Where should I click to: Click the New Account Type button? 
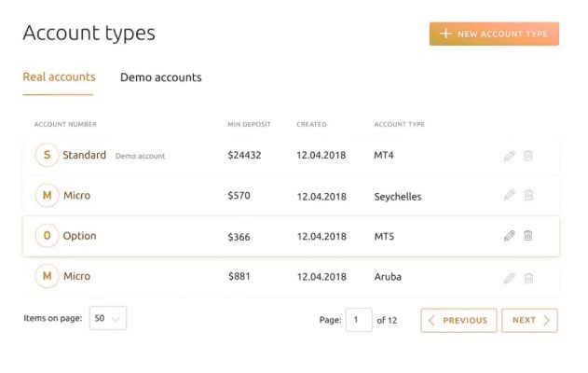[x=494, y=34]
